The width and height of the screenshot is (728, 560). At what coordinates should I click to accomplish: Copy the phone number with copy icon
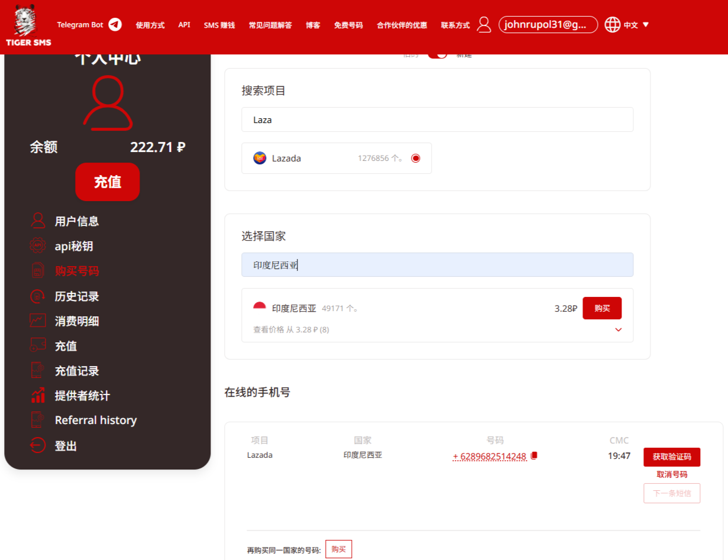[534, 456]
